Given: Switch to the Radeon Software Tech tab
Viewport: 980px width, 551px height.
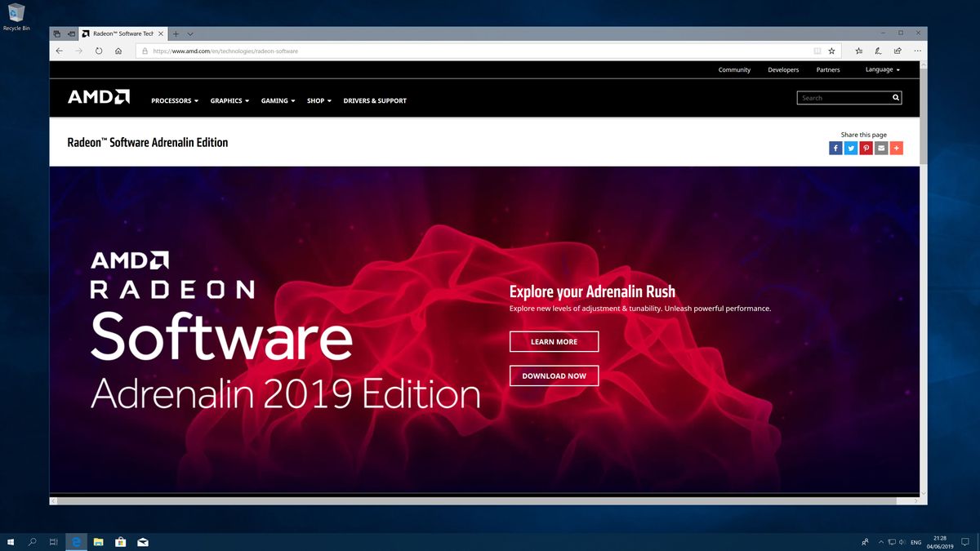Looking at the screenshot, I should pos(121,33).
